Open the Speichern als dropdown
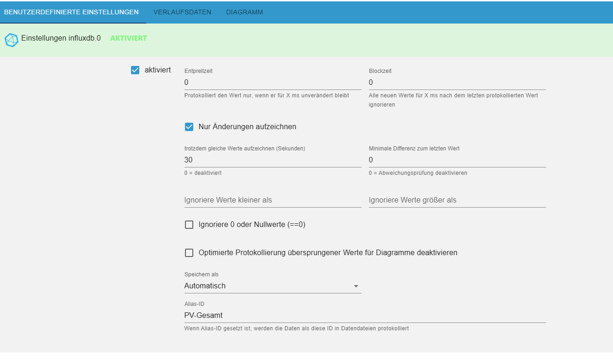 coord(273,286)
